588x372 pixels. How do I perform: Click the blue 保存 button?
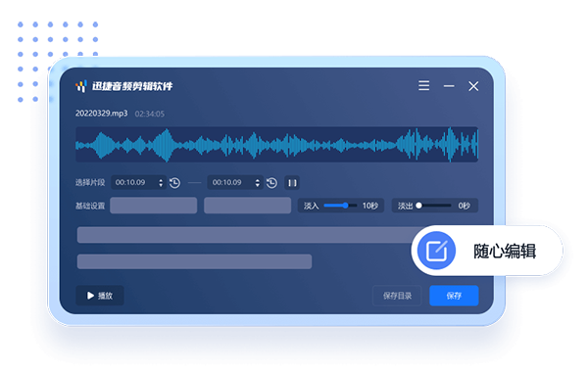[x=454, y=296]
